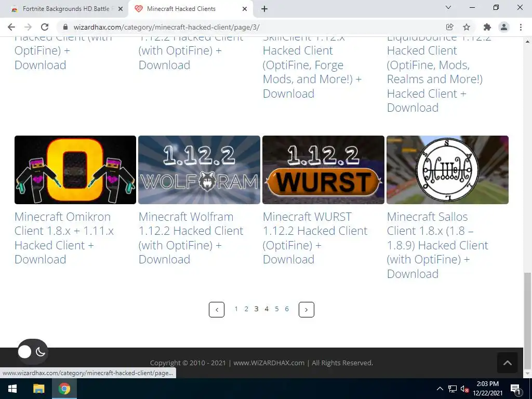Open the Wolfram 1.12.2 thumbnail image
This screenshot has width=532, height=399.
coord(199,170)
